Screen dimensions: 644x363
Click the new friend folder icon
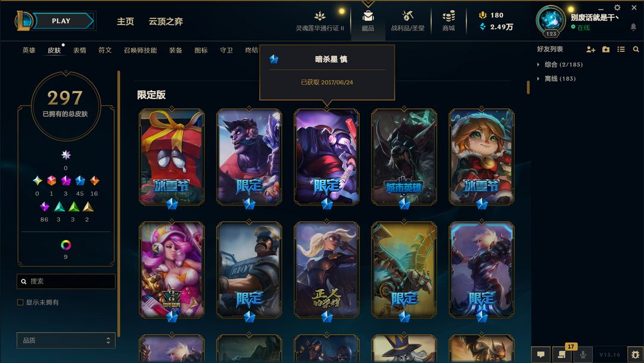click(x=606, y=50)
